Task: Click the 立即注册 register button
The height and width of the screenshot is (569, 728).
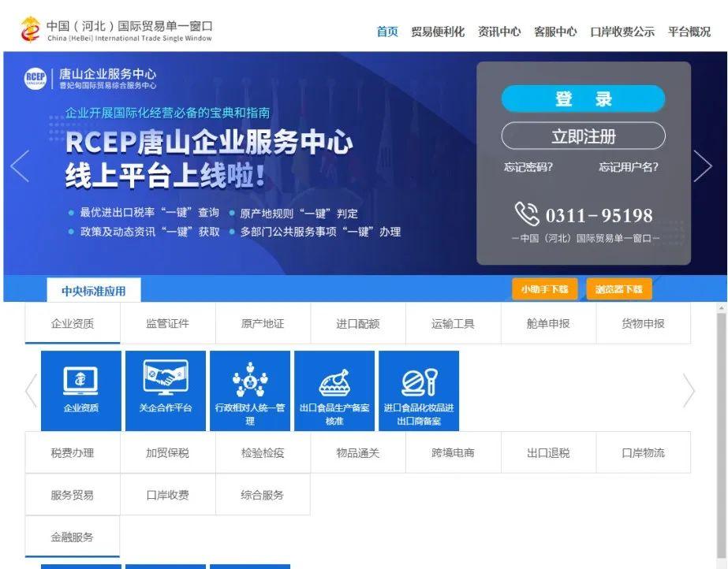Action: [583, 136]
